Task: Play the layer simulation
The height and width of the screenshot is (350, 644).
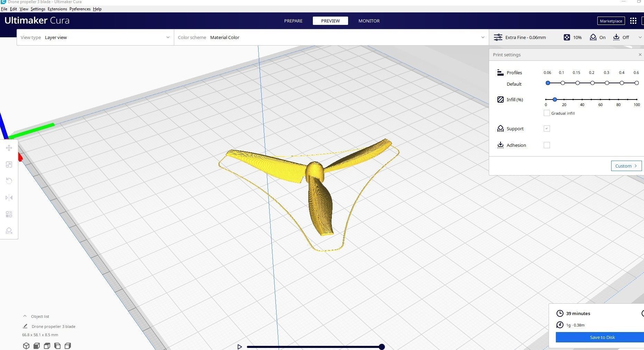Action: 240,347
